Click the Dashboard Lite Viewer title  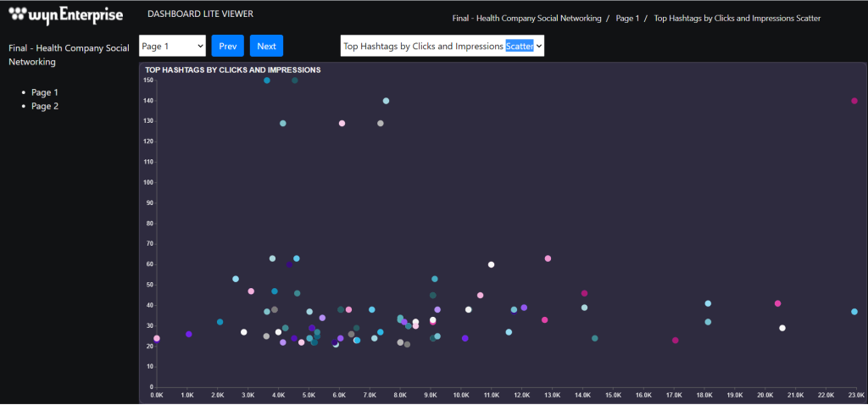tap(200, 14)
